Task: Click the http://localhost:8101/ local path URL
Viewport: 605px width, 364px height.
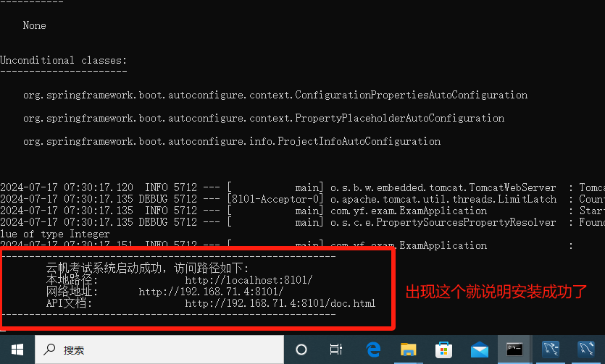Action: pos(249,280)
